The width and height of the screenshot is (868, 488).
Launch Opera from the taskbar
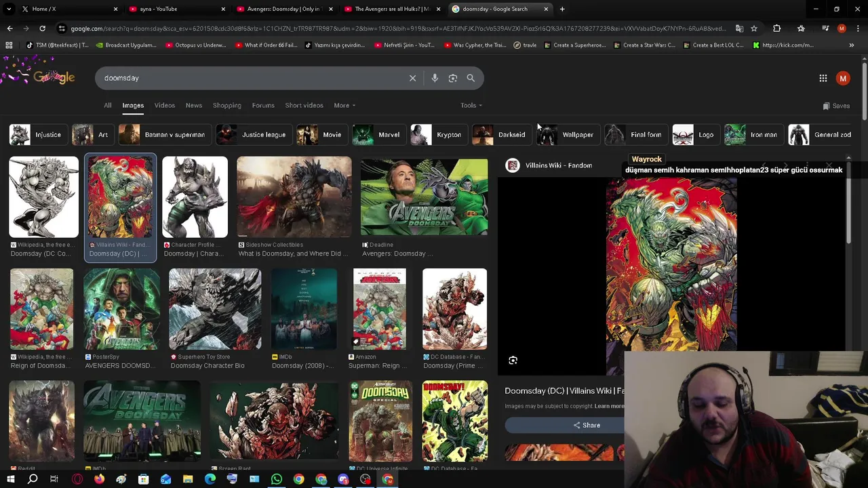tap(77, 479)
